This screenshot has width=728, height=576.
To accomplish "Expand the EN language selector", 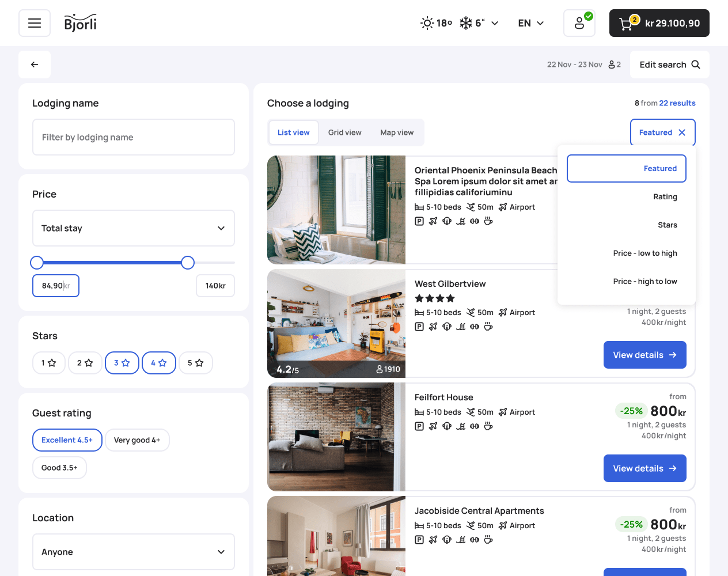I will coord(530,23).
